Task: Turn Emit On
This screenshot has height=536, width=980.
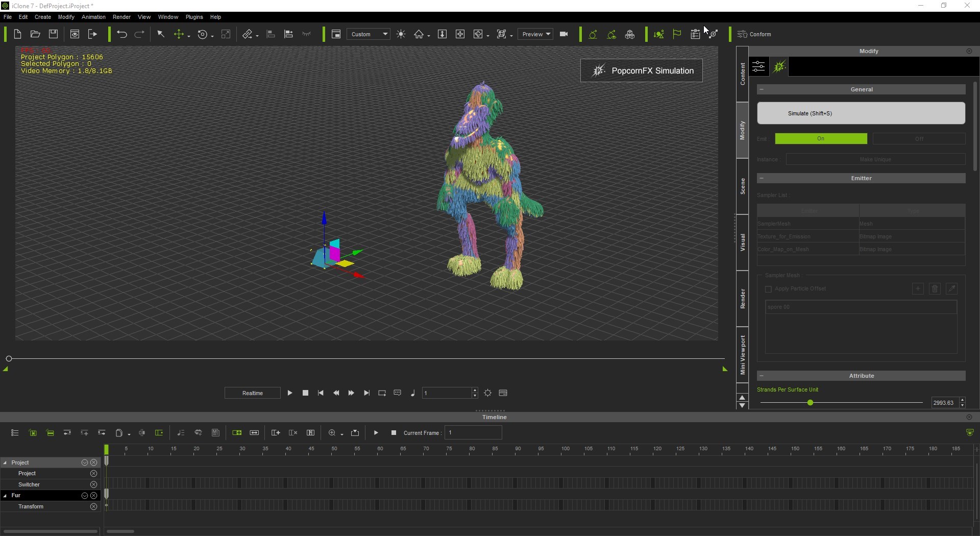Action: 821,139
